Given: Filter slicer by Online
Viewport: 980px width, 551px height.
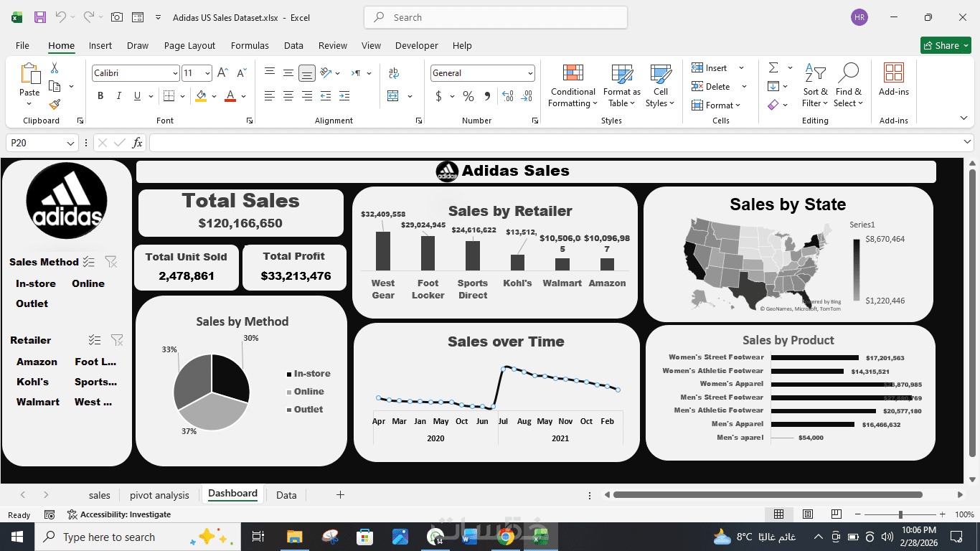Looking at the screenshot, I should (88, 283).
